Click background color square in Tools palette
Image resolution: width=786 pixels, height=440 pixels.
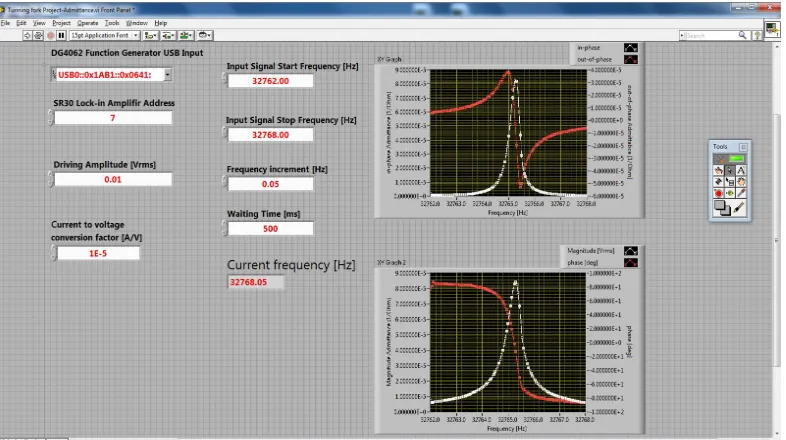point(726,211)
